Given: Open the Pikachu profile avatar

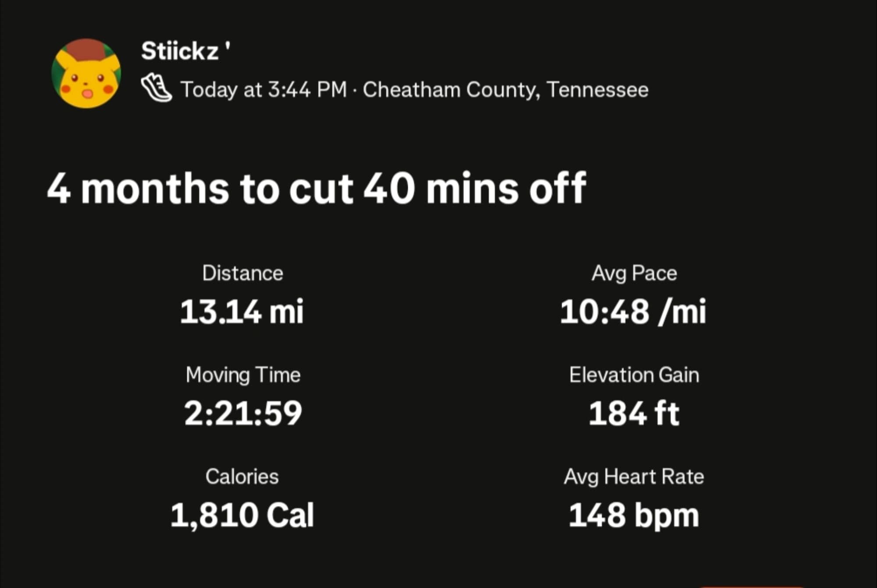Looking at the screenshot, I should [x=86, y=73].
